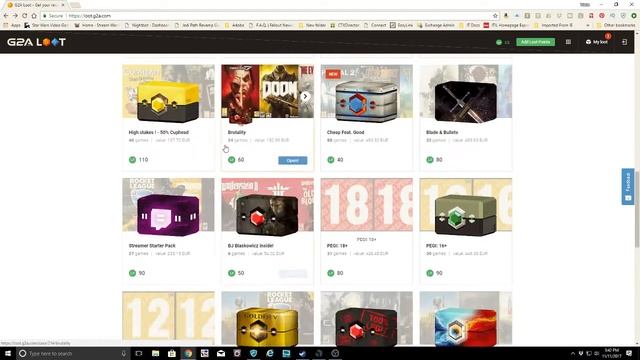
Task: Click the BJ Blaskowicz inside! title
Action: (251, 246)
